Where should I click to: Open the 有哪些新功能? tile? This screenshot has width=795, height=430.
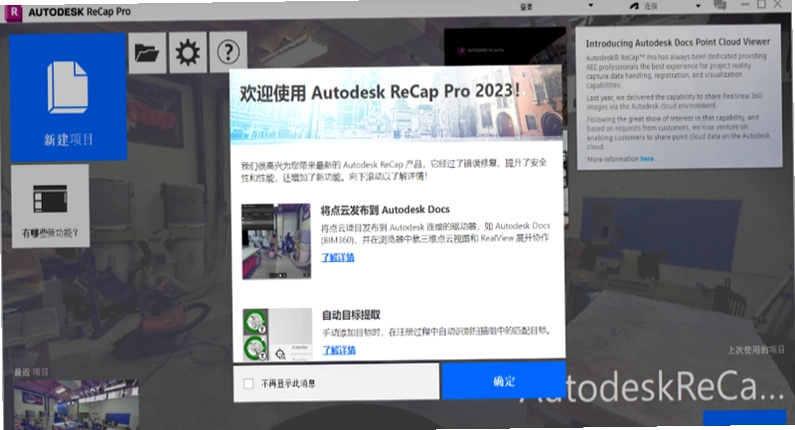coord(50,206)
